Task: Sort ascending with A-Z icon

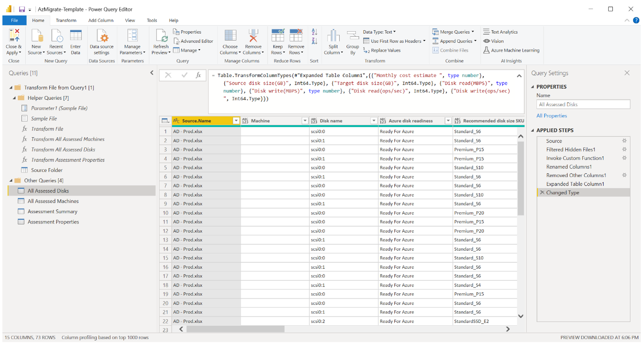Action: pos(314,32)
